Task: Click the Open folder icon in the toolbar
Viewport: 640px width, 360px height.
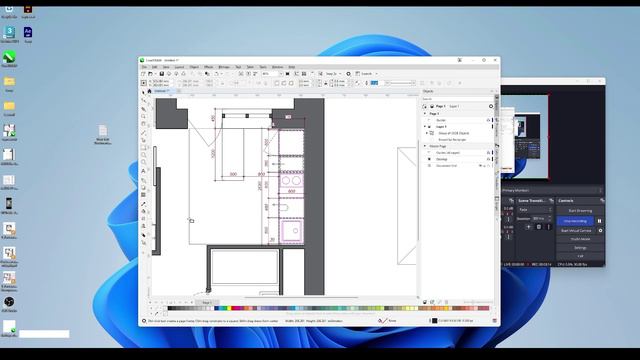Action: tap(150, 74)
